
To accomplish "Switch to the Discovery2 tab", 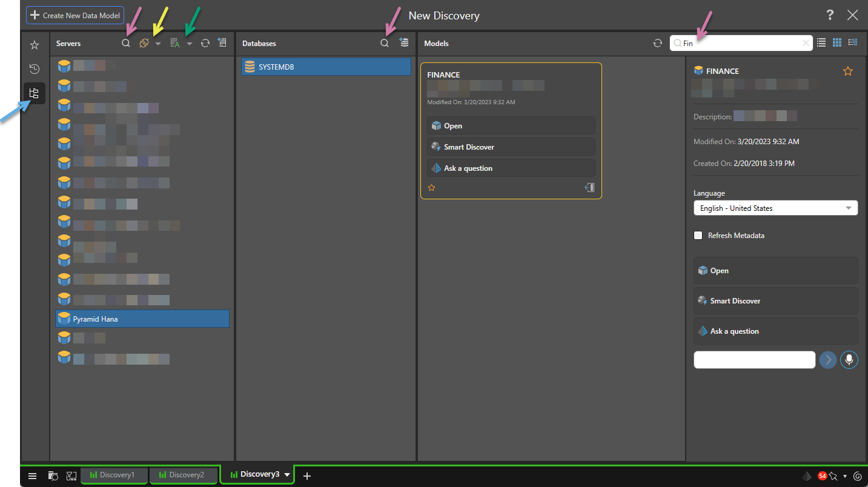I will [x=183, y=475].
